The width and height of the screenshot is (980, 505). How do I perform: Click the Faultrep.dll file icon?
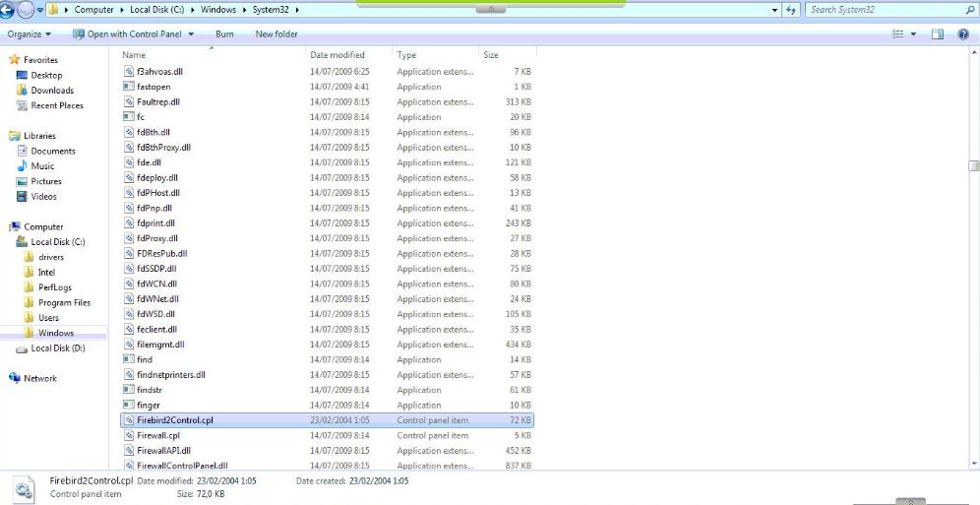129,101
